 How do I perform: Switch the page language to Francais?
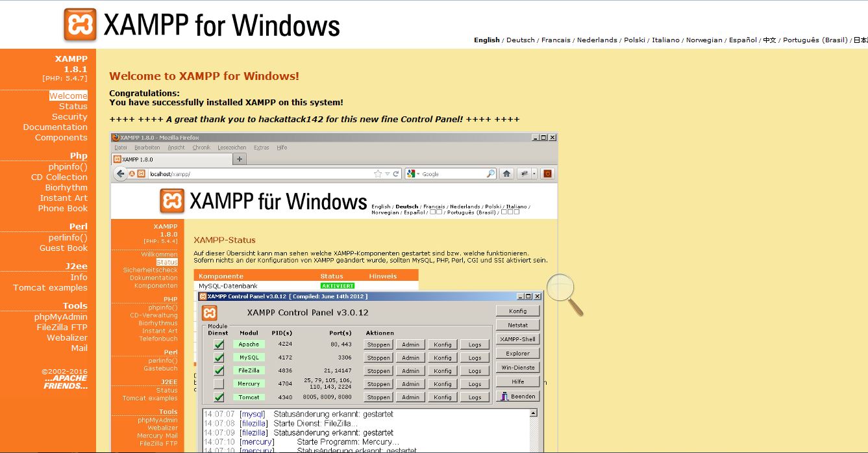556,40
